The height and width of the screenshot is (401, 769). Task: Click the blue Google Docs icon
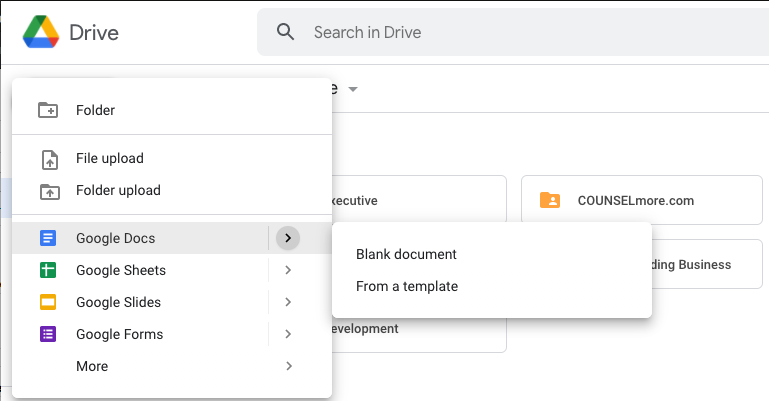click(x=48, y=238)
